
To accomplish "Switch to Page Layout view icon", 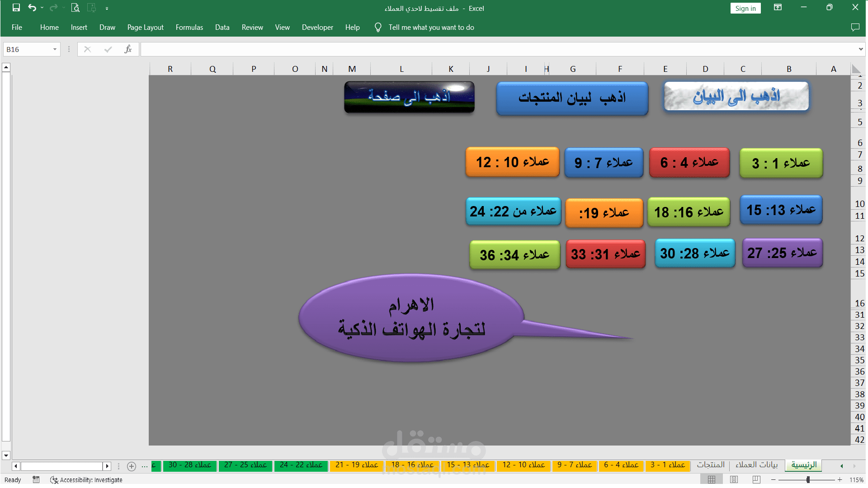I will click(x=734, y=479).
